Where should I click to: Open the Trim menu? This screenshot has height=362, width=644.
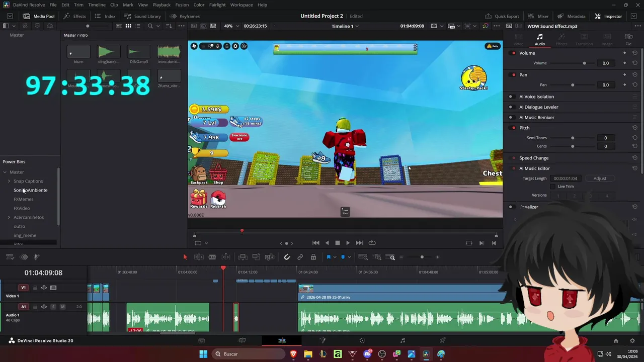(x=78, y=5)
